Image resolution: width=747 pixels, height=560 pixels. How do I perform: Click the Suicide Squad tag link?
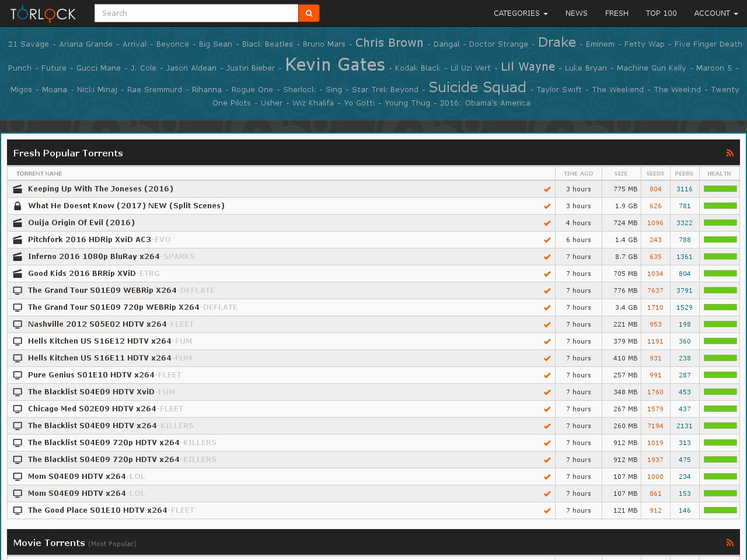point(477,87)
